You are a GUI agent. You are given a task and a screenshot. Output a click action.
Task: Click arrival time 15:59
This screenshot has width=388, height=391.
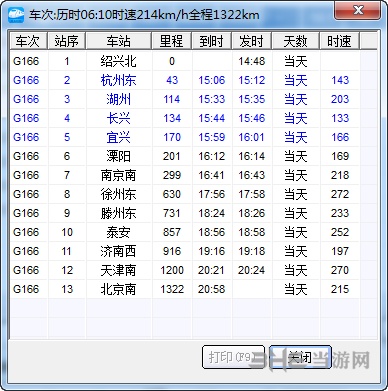click(x=212, y=137)
